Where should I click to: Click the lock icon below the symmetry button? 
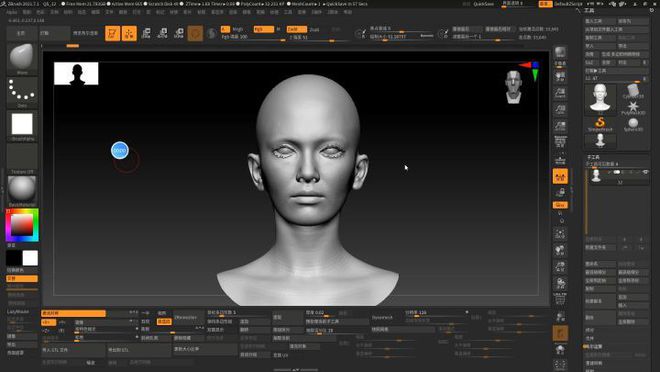coord(560,193)
